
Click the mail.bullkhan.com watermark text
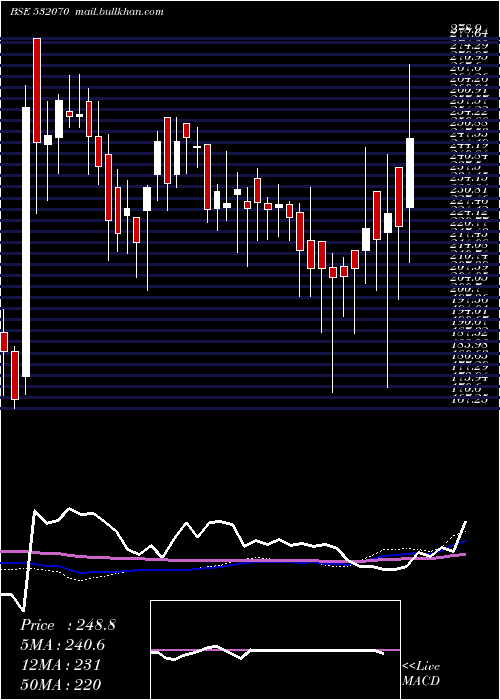click(x=119, y=12)
